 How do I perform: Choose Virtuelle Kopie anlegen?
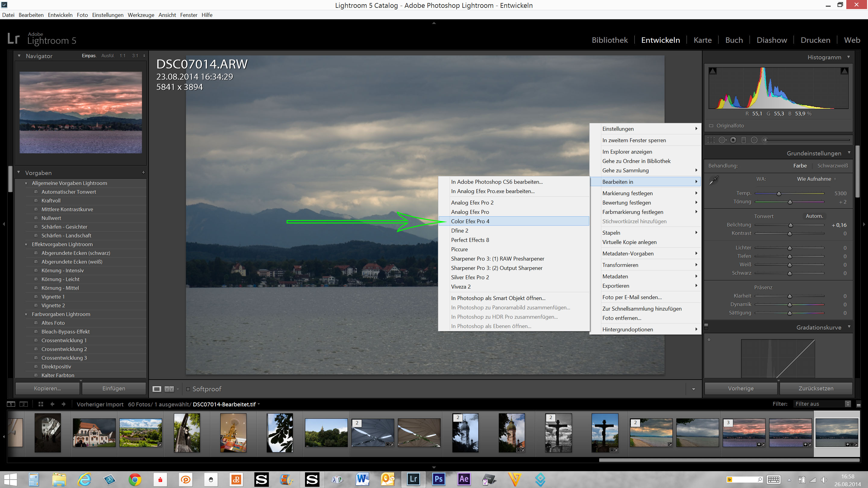pos(645,242)
